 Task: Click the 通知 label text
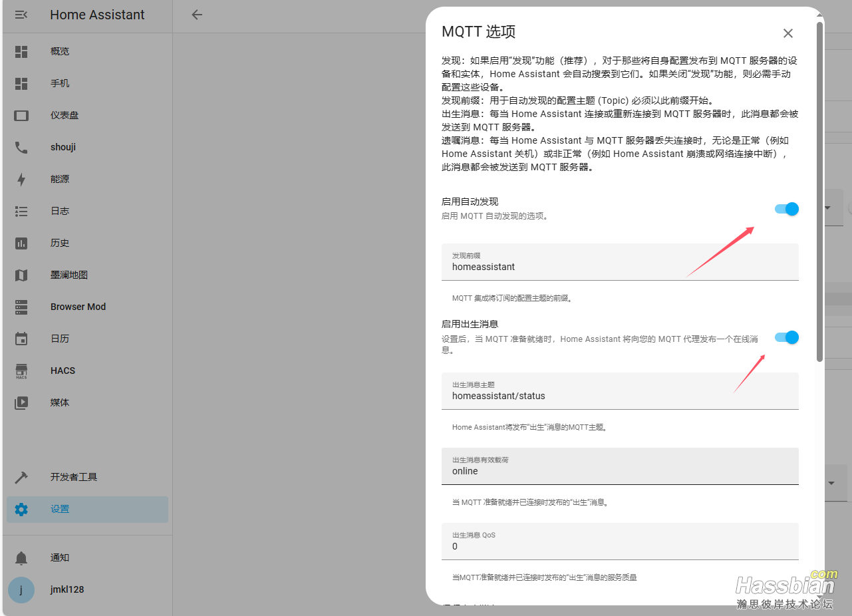click(60, 557)
